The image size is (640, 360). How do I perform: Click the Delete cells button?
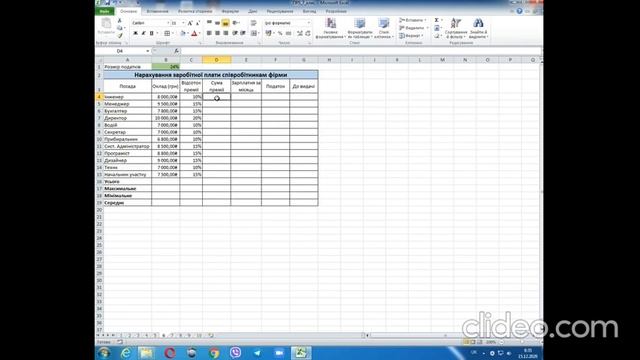(412, 28)
